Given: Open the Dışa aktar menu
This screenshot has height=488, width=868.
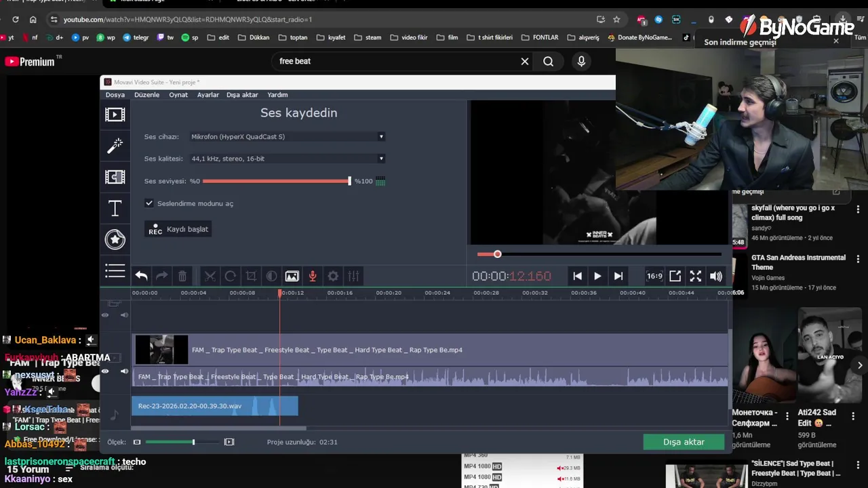Looking at the screenshot, I should click(x=242, y=95).
